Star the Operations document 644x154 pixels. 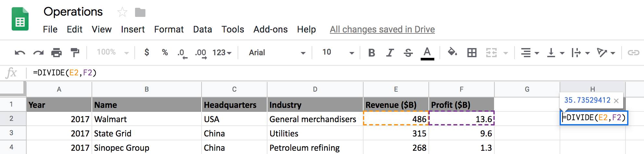pyautogui.click(x=122, y=12)
